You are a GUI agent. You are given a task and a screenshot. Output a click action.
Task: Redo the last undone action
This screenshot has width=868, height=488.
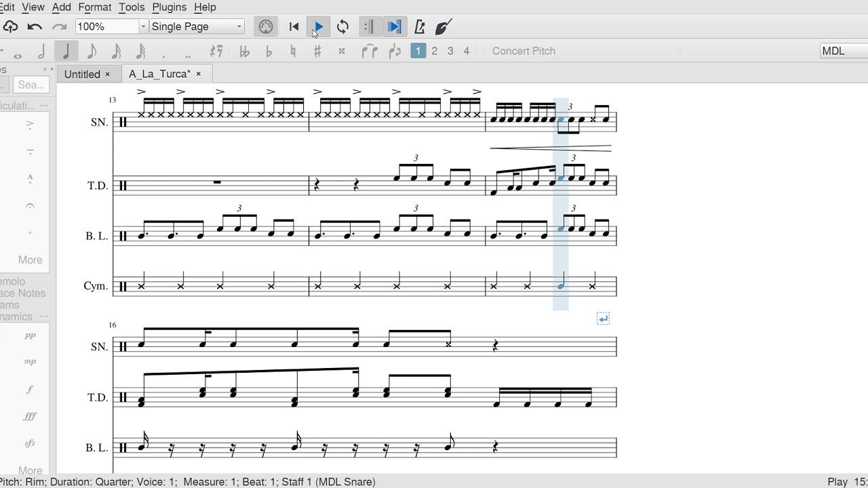[60, 27]
